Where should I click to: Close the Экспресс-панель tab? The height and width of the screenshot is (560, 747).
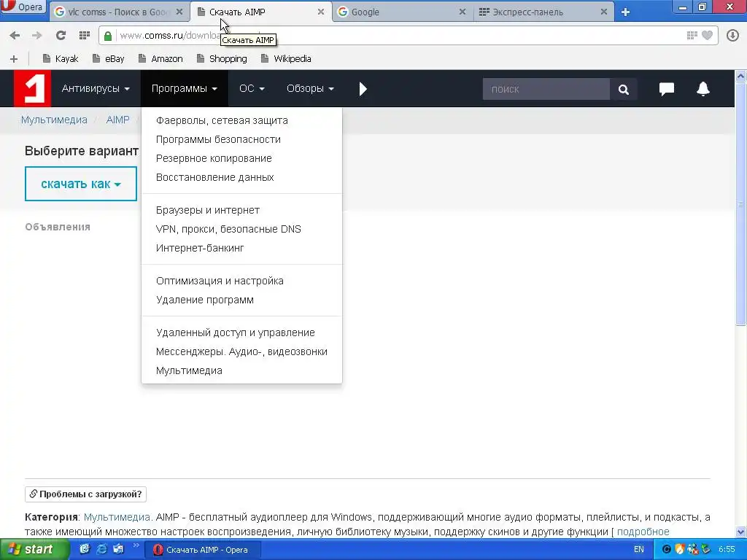point(603,12)
